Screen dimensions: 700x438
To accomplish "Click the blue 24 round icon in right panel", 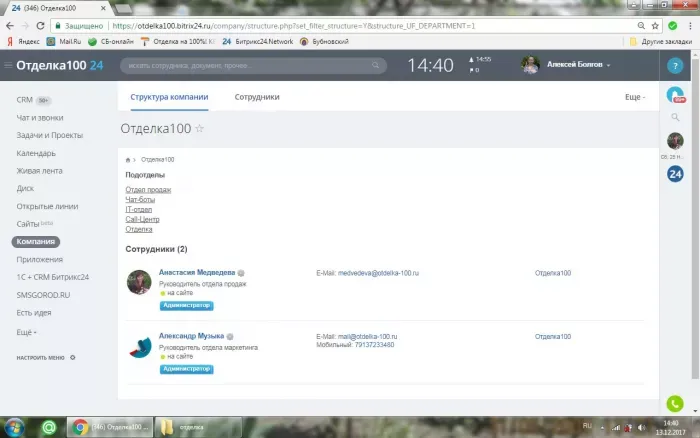I will (x=675, y=174).
